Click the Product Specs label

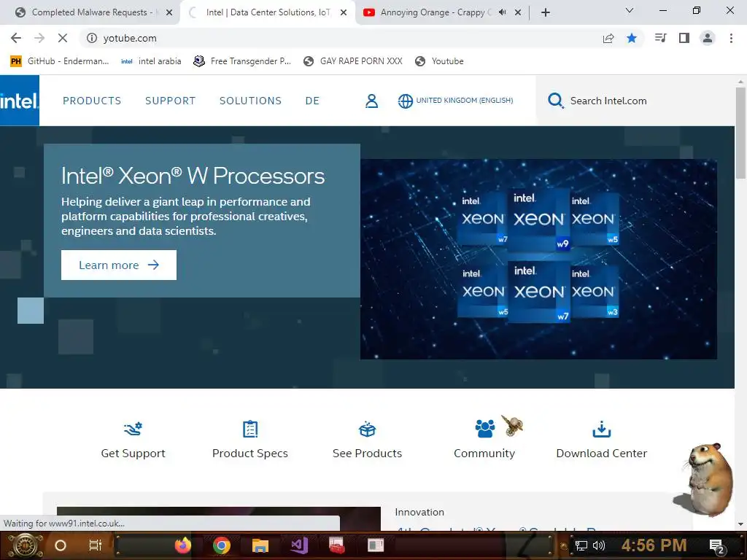pos(250,454)
